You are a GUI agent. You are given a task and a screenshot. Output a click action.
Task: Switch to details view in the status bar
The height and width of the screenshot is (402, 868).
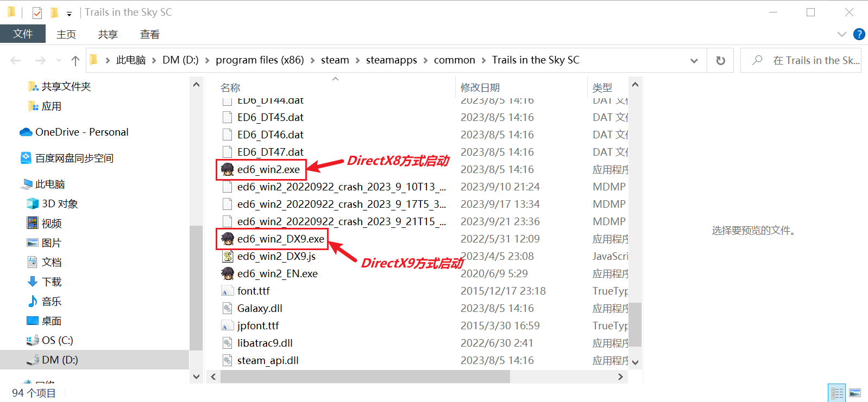pyautogui.click(x=837, y=393)
